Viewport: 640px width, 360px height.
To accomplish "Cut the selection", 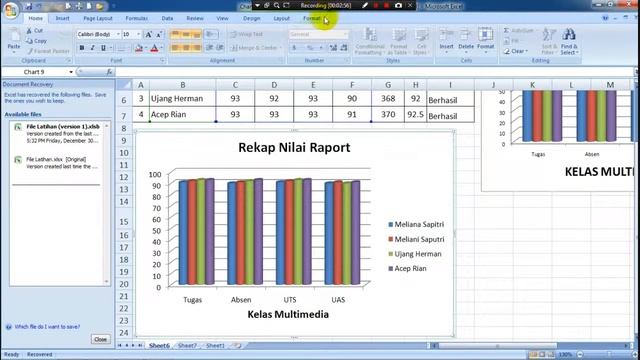I will [x=35, y=31].
